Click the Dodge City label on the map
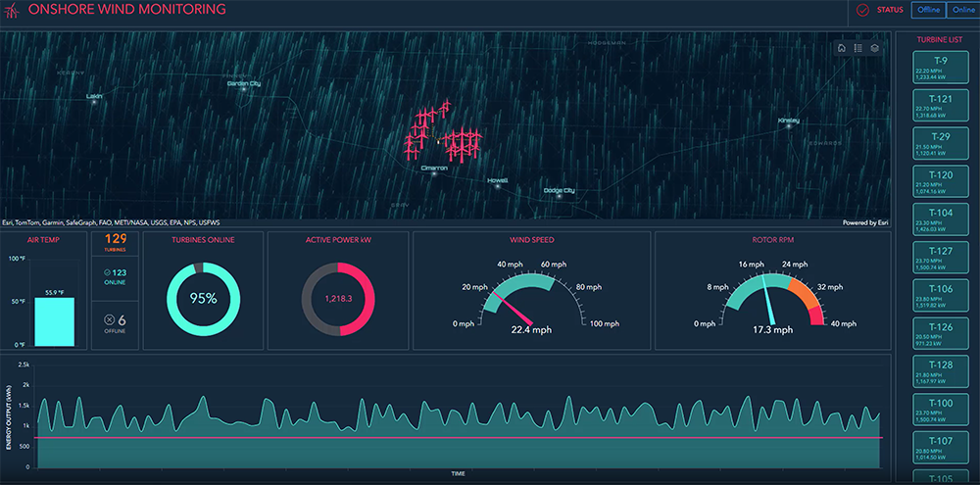 pyautogui.click(x=559, y=190)
